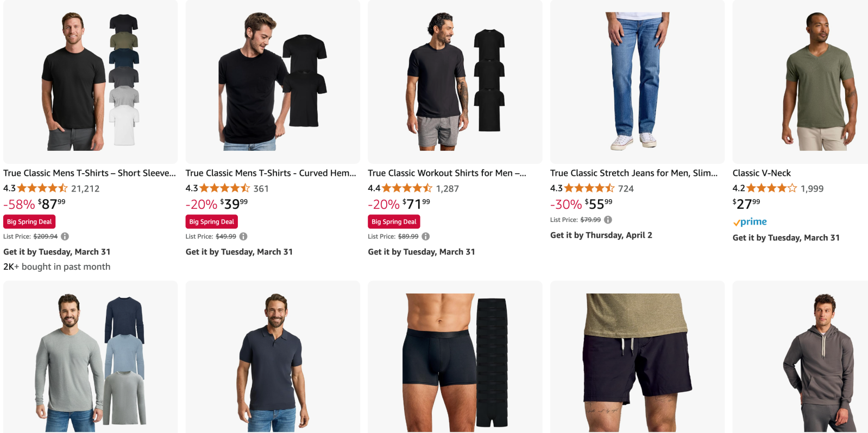Open True Classic Stretch Jeans title link

pos(634,173)
